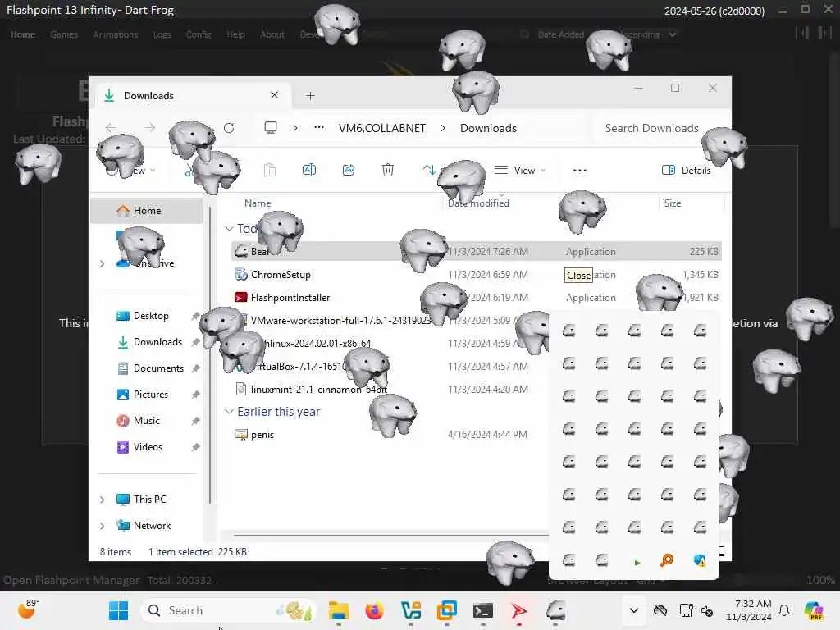Open the View dropdown in Explorer
The image size is (840, 630).
[519, 171]
